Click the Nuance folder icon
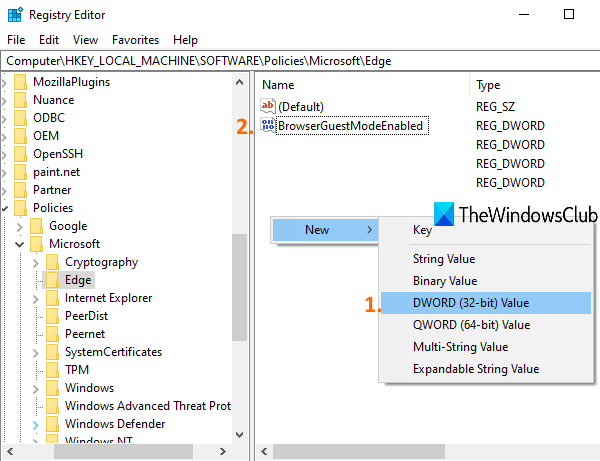This screenshot has height=461, width=600. click(20, 100)
